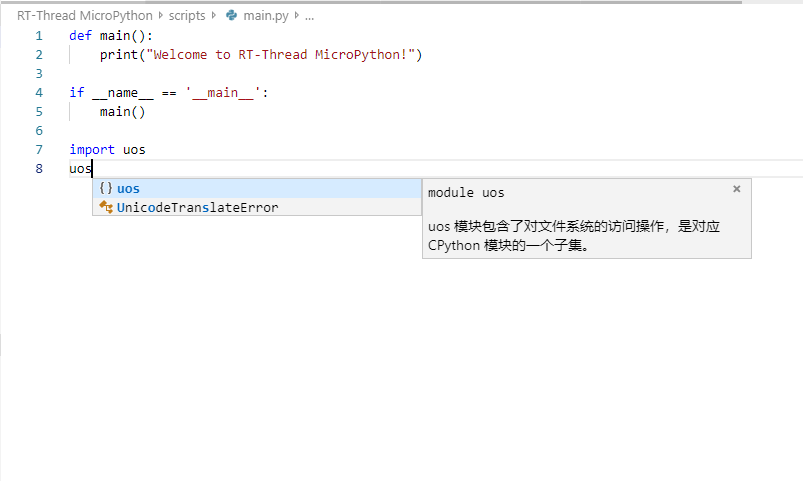Click the typed uos text on line 8

[80, 168]
